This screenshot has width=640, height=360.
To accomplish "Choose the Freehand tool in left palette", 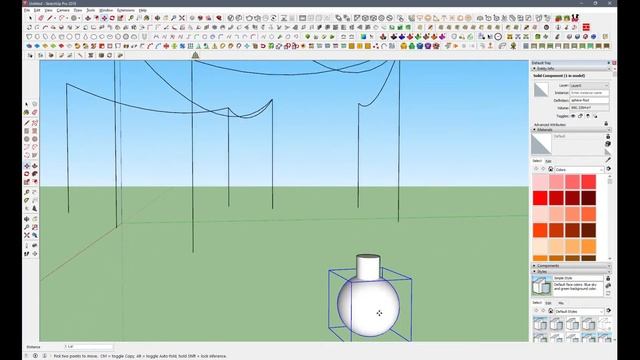I will tap(35, 123).
